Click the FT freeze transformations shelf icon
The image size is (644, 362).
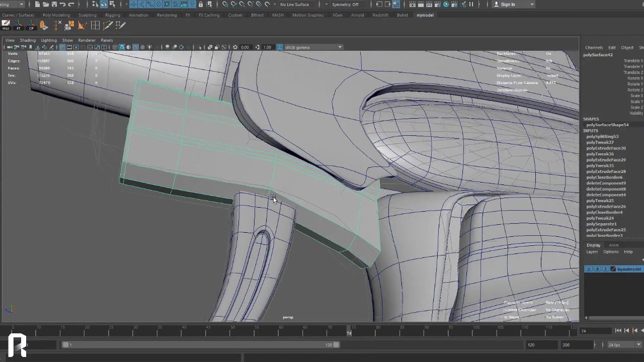pyautogui.click(x=19, y=25)
